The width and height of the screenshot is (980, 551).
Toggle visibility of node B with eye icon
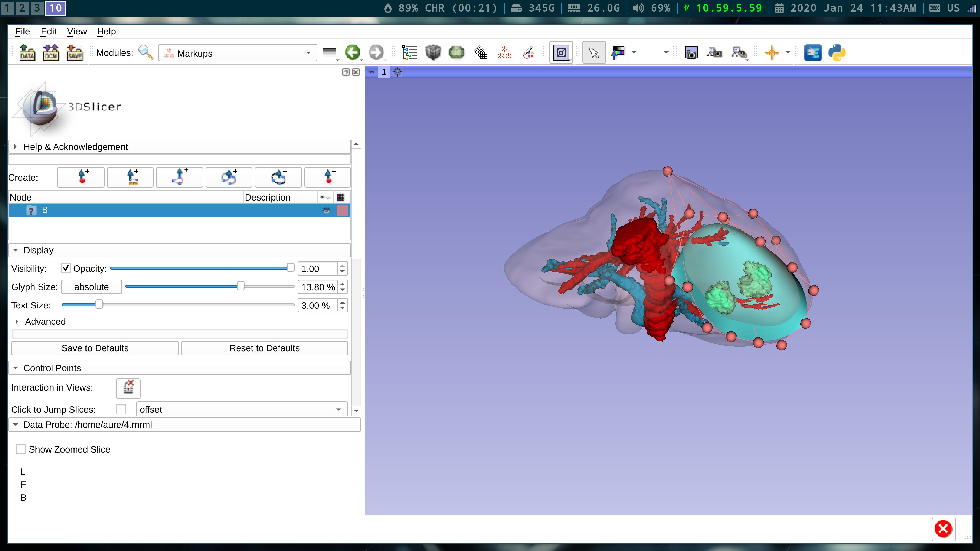click(326, 210)
